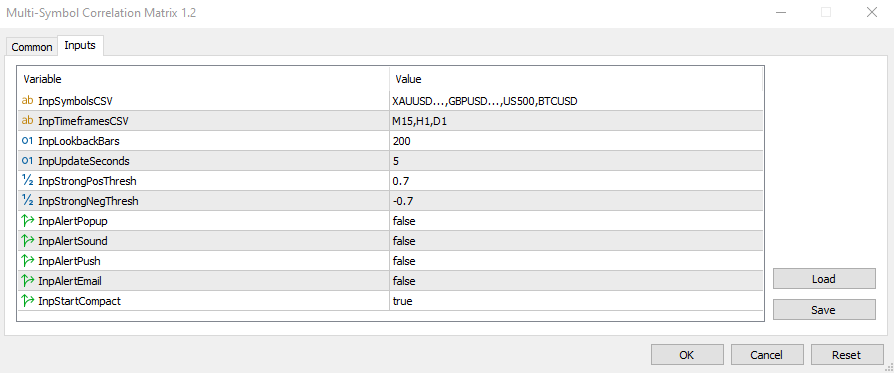Click the integer icon beside InpUpdateSeconds
894x373 pixels.
coord(27,161)
